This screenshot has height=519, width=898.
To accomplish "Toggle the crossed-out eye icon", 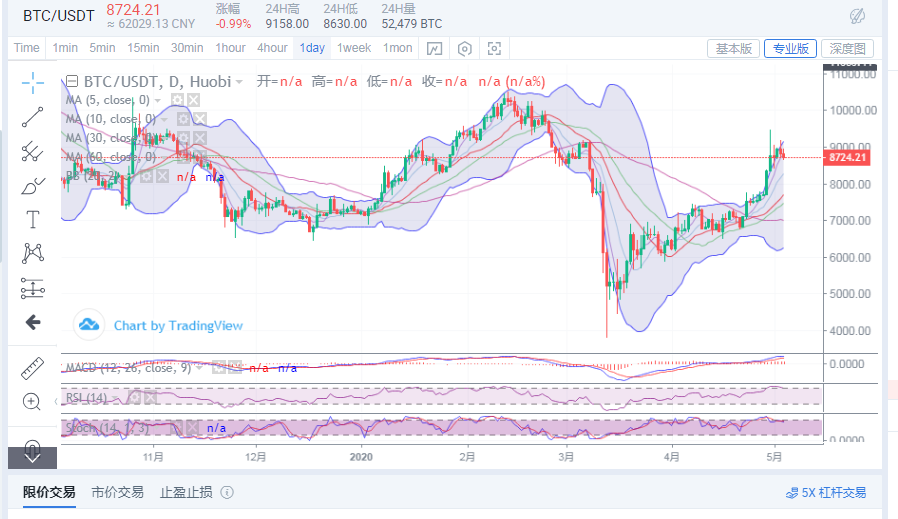I will (x=857, y=16).
